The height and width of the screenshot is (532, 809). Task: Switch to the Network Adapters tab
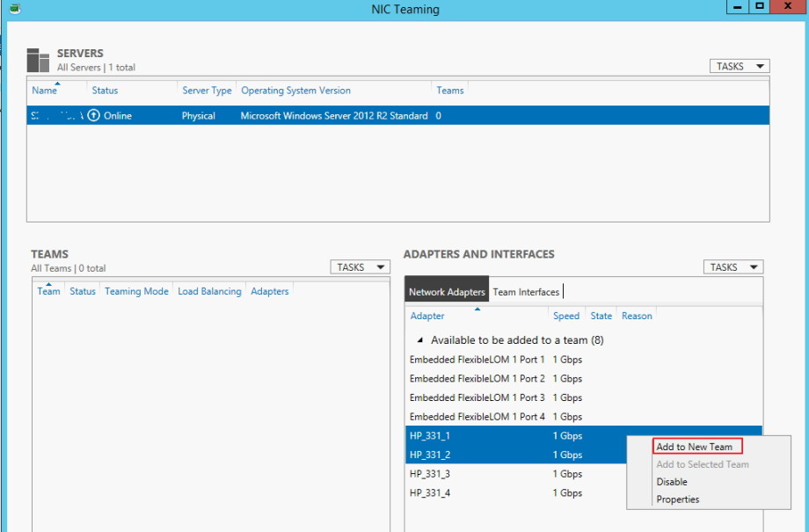pos(448,291)
